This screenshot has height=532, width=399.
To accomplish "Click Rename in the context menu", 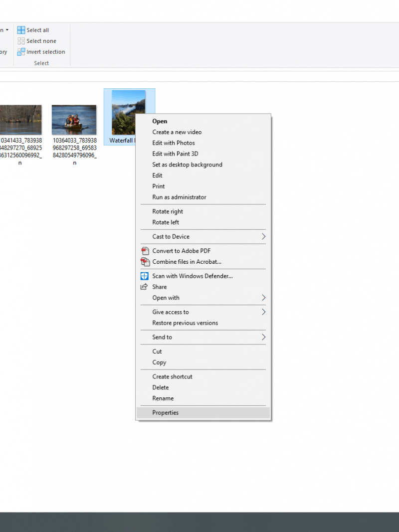I will click(163, 398).
